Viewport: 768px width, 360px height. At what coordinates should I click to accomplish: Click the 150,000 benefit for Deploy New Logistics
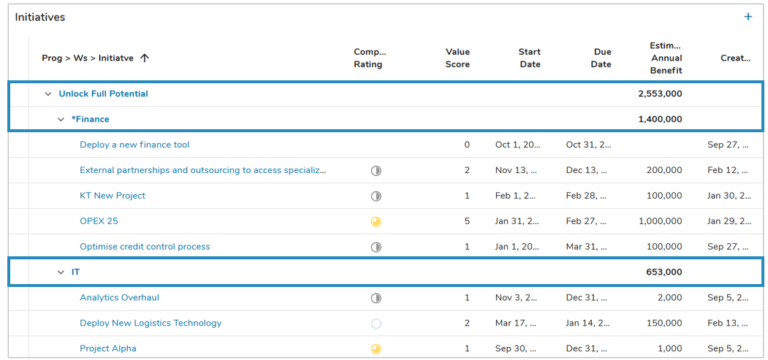(664, 323)
